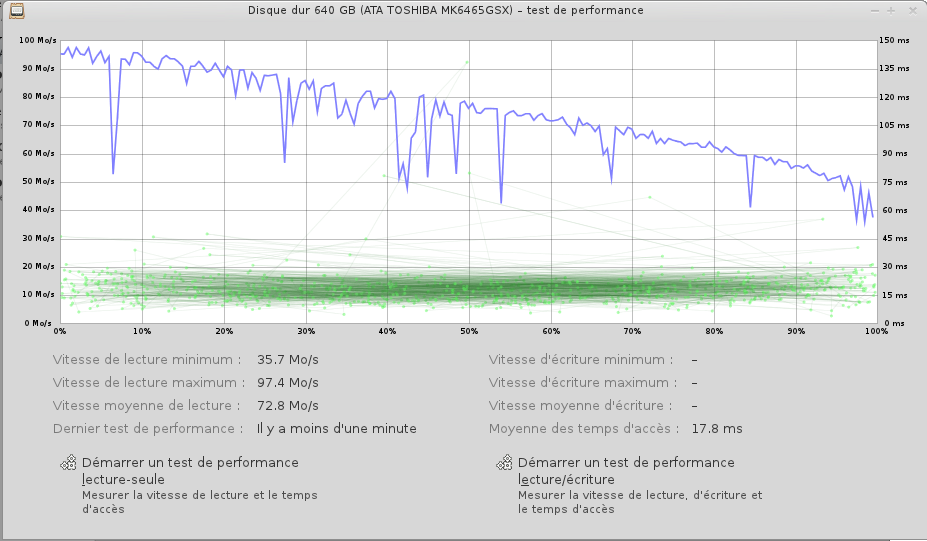The width and height of the screenshot is (927, 541).
Task: Click the 17.8 ms average access time value
Action: coord(717,428)
